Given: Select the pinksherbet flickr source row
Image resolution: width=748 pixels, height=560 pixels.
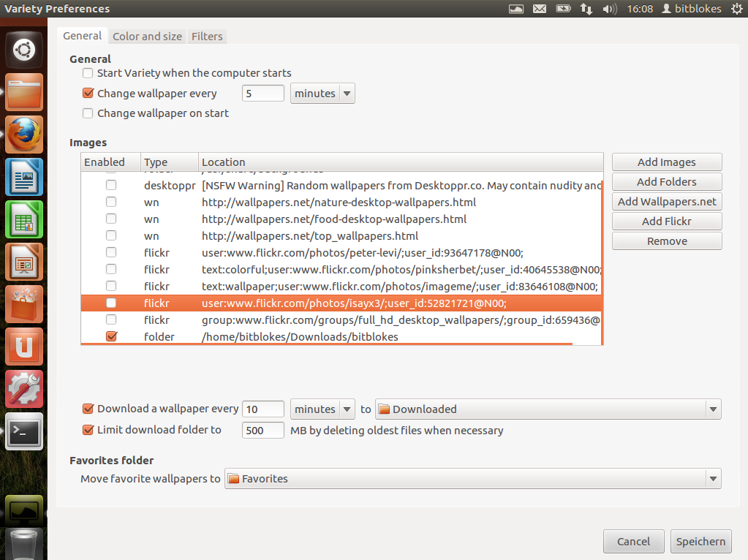Looking at the screenshot, I should pyautogui.click(x=341, y=270).
